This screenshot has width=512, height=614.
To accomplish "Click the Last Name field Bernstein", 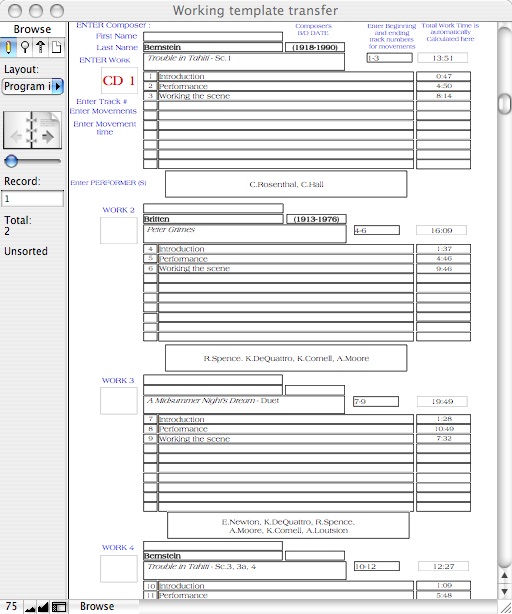I will (213, 47).
